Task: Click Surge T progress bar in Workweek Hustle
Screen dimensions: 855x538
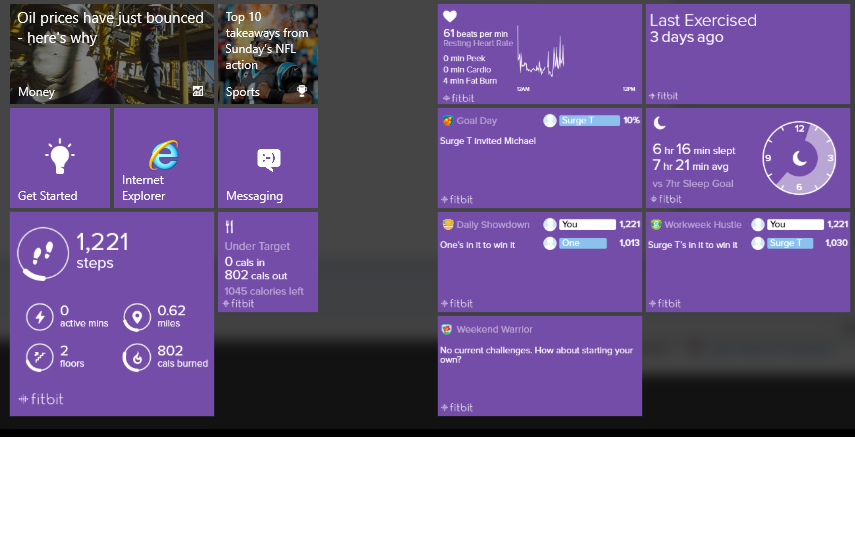Action: pyautogui.click(x=790, y=243)
